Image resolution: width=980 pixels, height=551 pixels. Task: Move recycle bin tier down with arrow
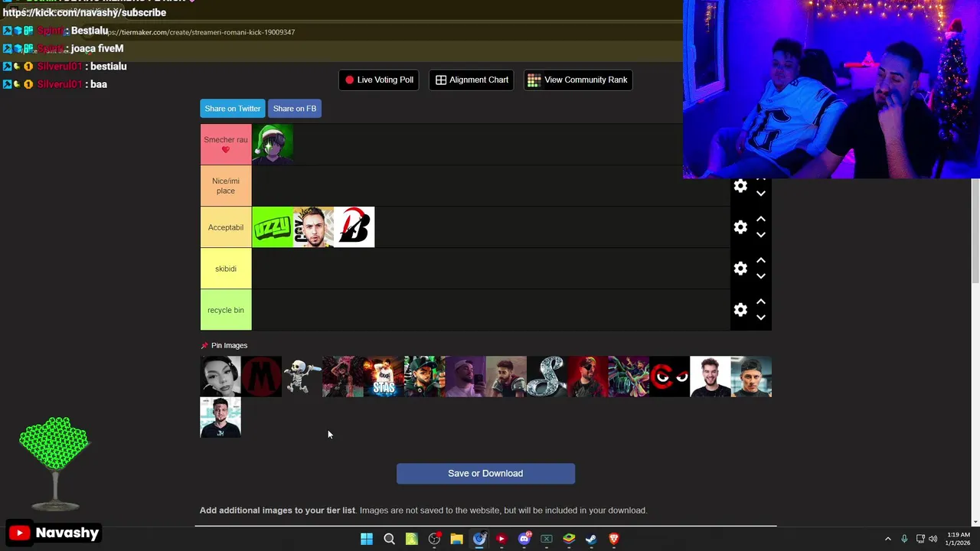click(x=761, y=318)
